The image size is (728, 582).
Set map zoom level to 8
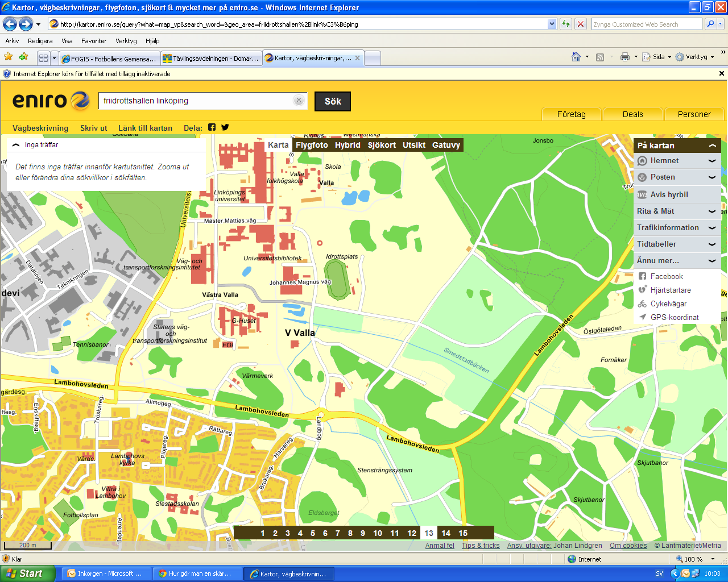click(x=350, y=533)
